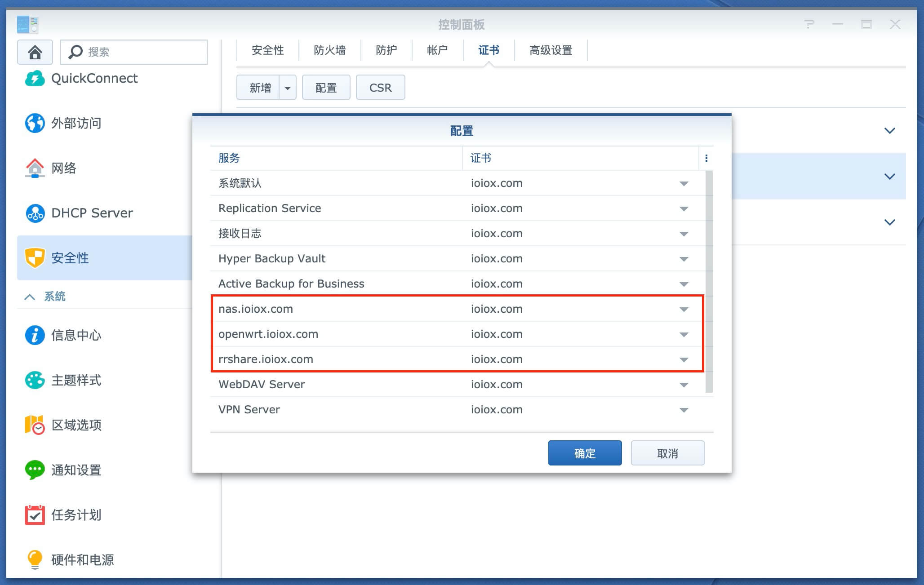The width and height of the screenshot is (924, 585).
Task: Open certificate dropdown for VPN Server
Action: click(684, 410)
